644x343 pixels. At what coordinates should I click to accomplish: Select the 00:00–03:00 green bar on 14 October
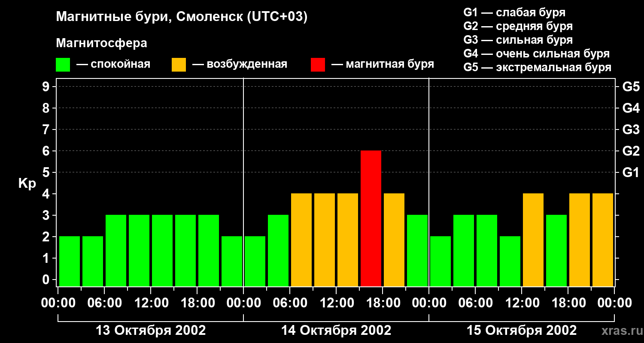pyautogui.click(x=255, y=261)
